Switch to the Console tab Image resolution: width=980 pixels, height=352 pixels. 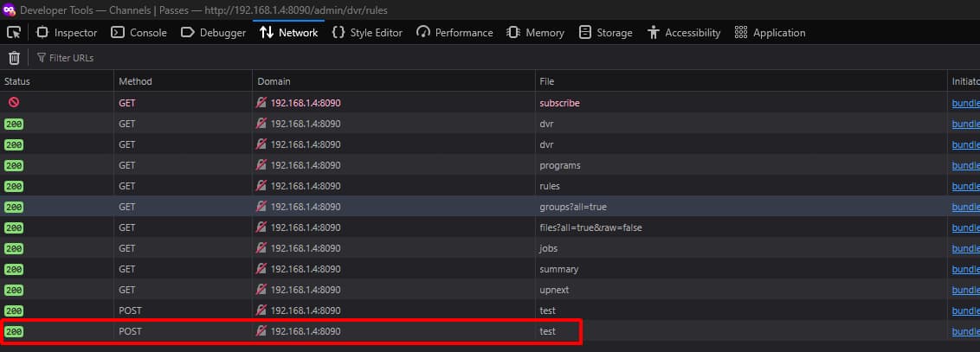[139, 33]
